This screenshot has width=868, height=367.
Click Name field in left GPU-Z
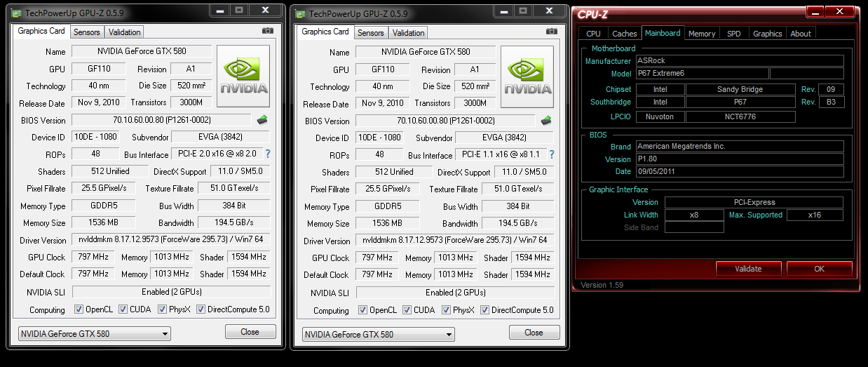point(142,52)
